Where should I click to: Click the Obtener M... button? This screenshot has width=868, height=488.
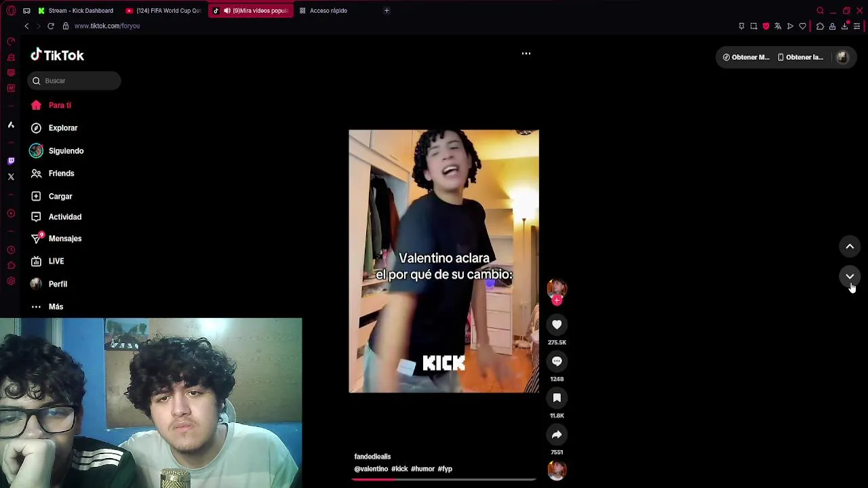coord(746,58)
